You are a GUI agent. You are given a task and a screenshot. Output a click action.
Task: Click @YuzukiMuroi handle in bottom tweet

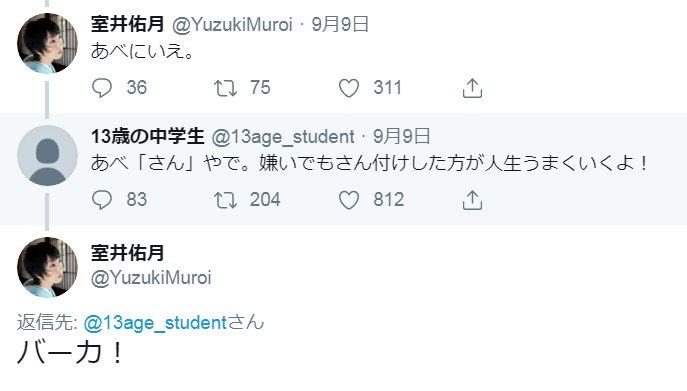[x=151, y=277]
